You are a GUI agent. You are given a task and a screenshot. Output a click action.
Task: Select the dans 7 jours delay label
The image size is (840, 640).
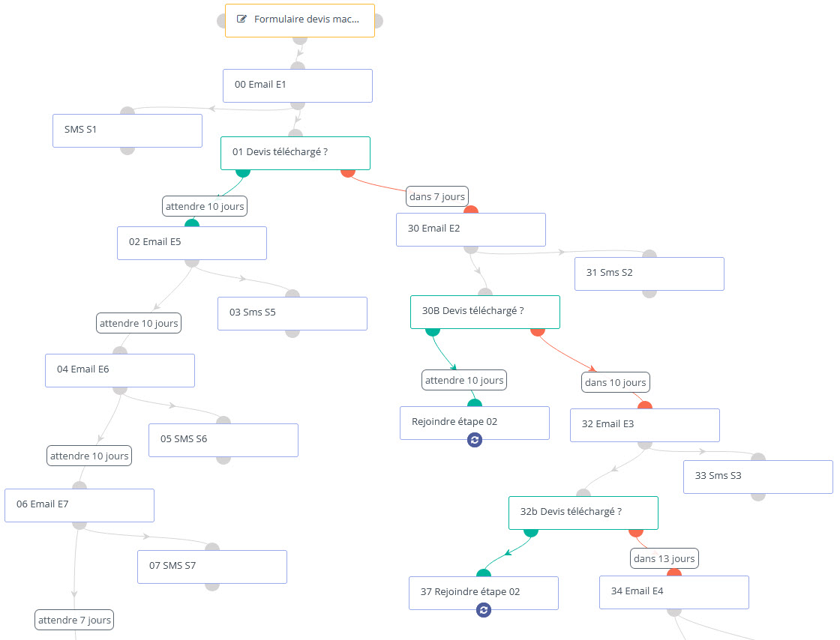[437, 196]
